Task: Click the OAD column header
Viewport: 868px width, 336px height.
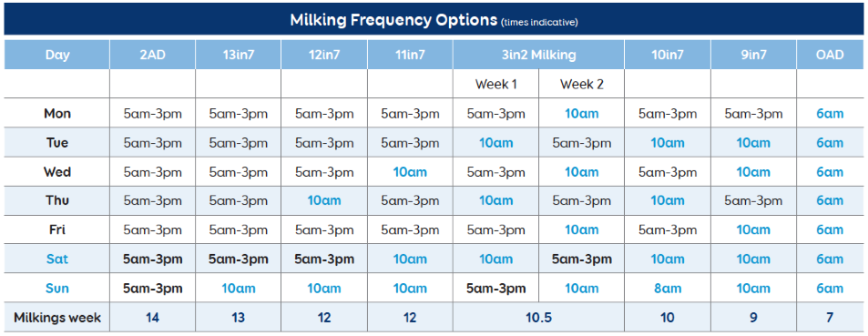Action: (x=830, y=55)
